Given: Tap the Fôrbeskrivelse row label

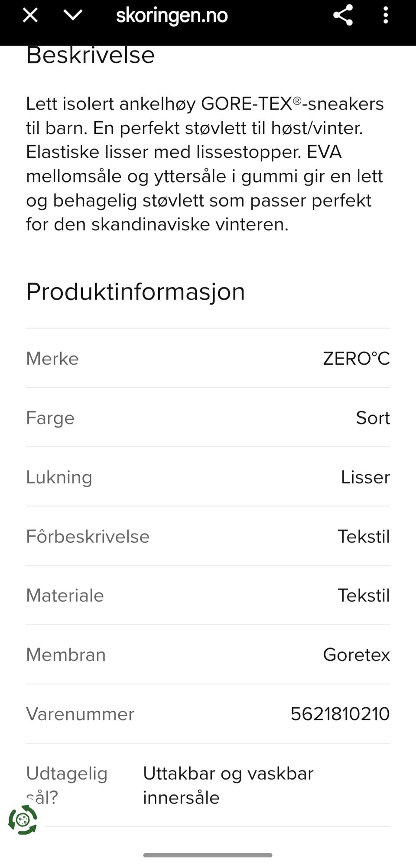Looking at the screenshot, I should [88, 537].
